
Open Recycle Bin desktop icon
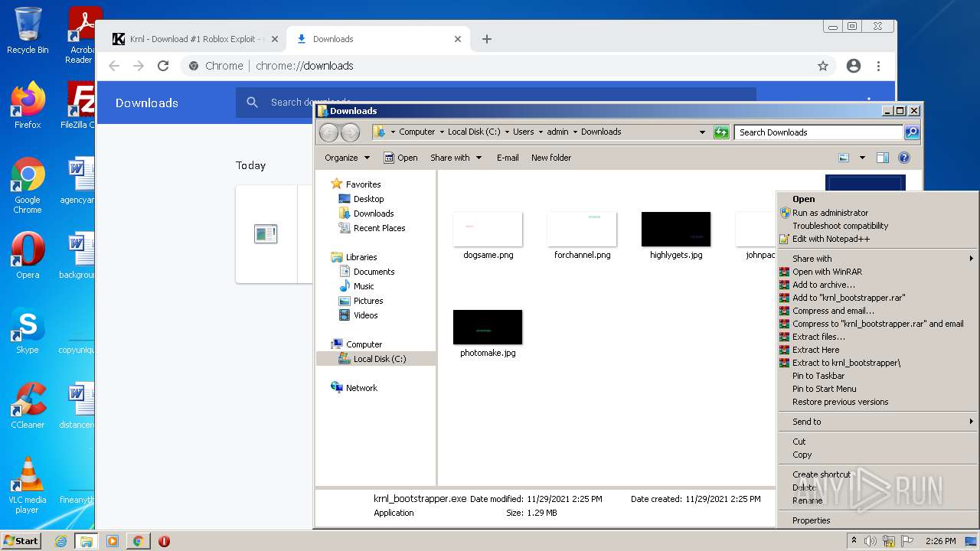(28, 31)
